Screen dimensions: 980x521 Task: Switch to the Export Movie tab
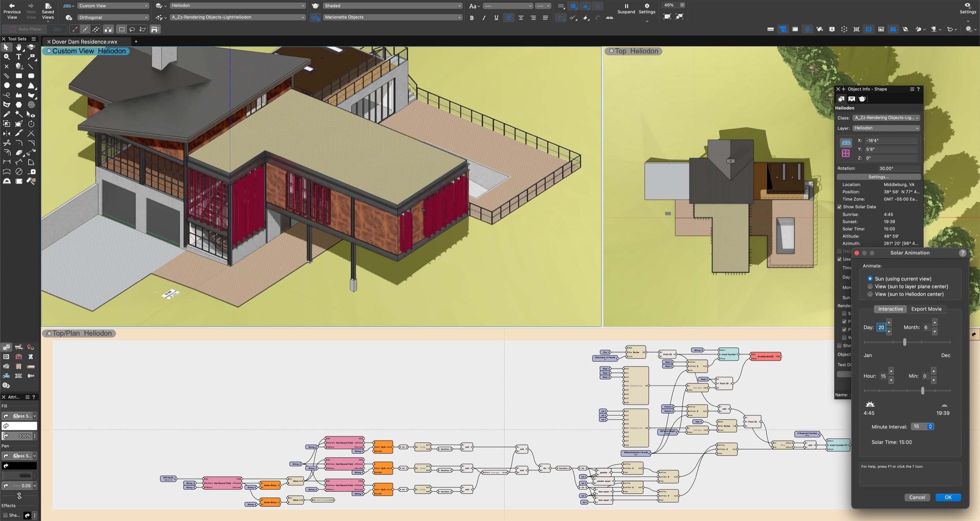[x=926, y=309]
